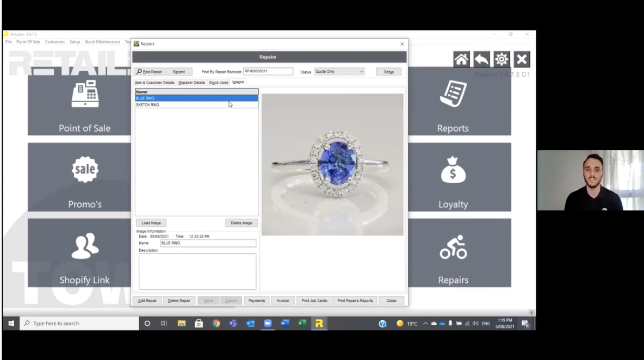Click the back arrow icon top right
Image resolution: width=644 pixels, height=360 pixels.
click(x=481, y=59)
